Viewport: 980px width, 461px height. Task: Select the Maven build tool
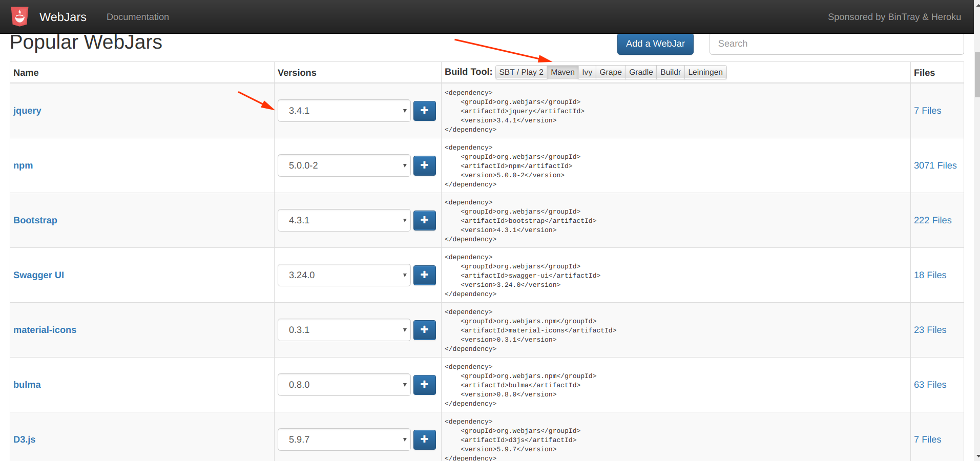562,72
